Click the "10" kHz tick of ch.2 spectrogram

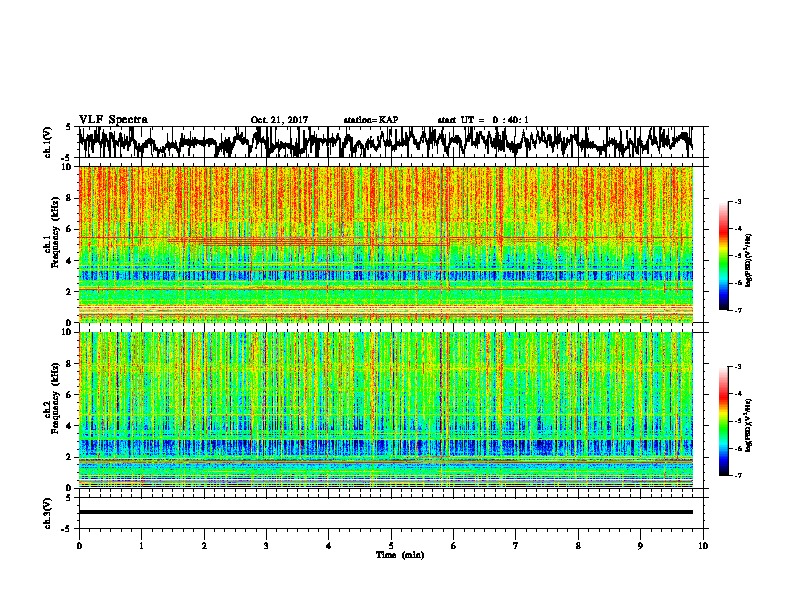pos(68,332)
